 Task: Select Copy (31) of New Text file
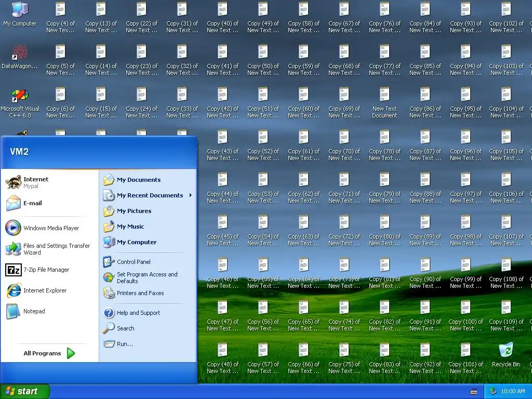click(182, 17)
